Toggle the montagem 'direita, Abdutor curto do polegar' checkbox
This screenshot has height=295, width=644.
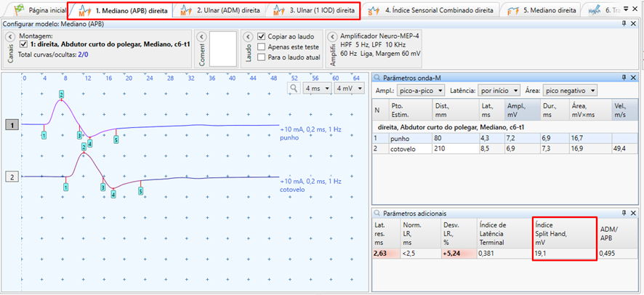(23, 44)
